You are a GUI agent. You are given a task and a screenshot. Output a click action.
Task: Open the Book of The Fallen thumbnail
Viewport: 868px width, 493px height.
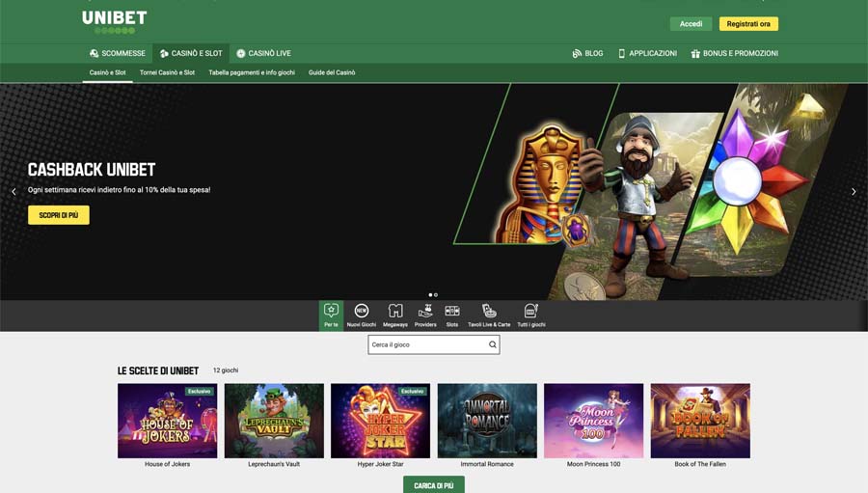coord(700,421)
